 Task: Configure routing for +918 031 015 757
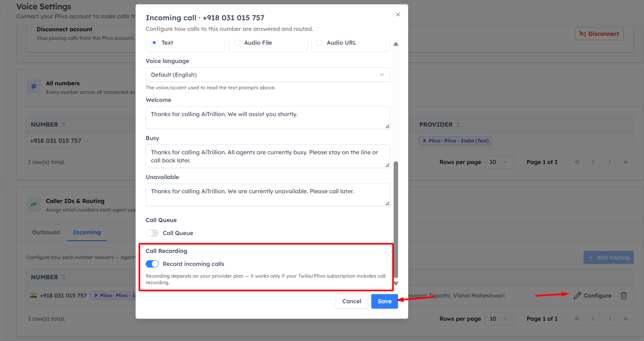(592, 296)
